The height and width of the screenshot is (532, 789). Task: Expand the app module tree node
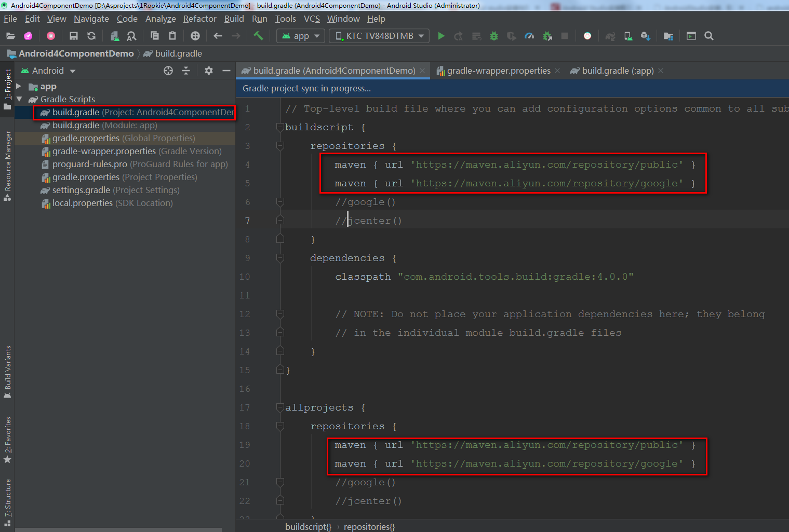click(19, 86)
